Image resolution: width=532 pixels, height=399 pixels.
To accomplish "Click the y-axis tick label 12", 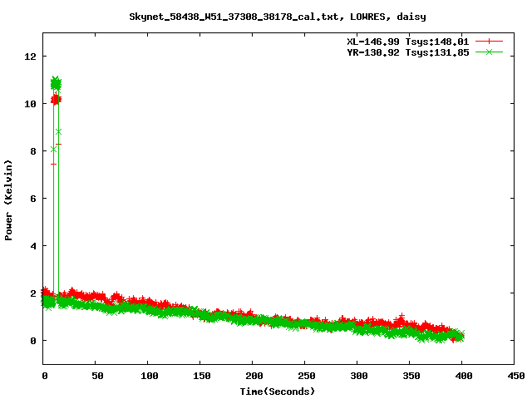I will pos(30,57).
